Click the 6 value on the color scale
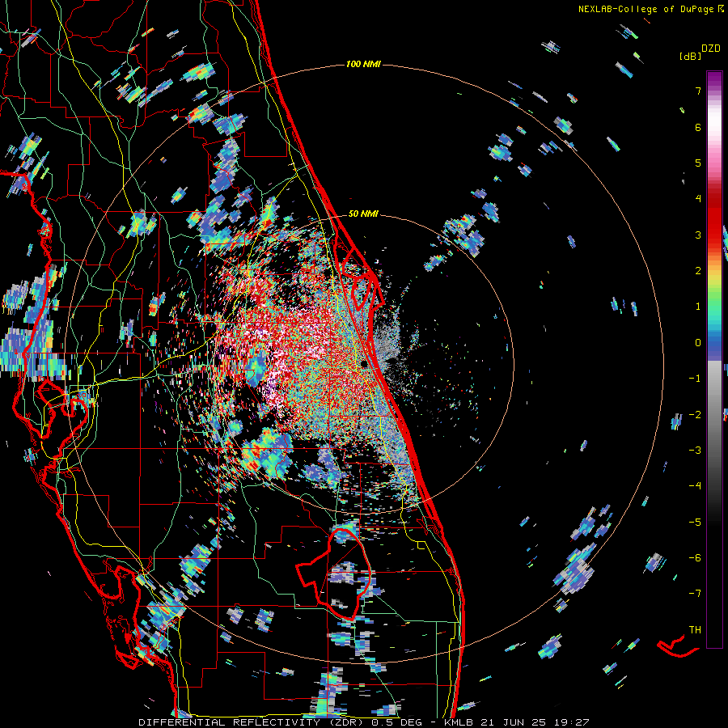 [698, 127]
